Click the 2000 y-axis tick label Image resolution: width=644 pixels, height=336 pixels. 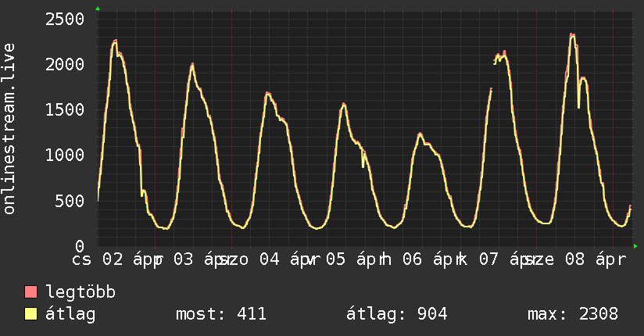64,65
